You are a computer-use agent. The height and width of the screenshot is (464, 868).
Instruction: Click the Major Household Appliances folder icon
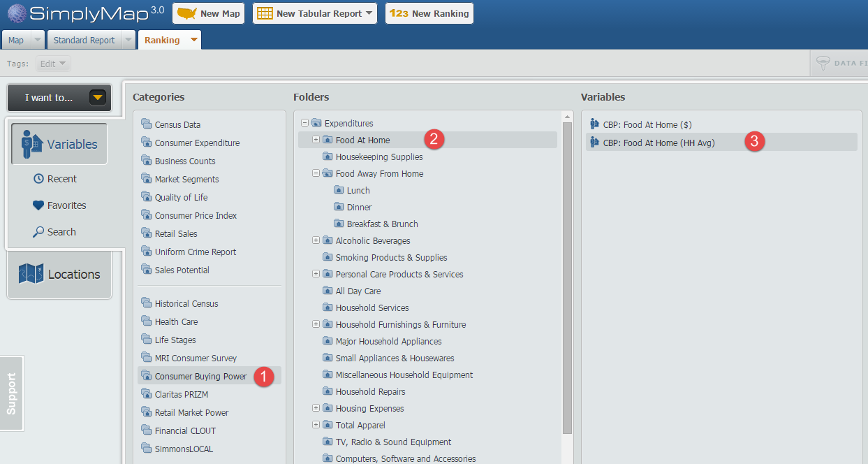click(328, 341)
